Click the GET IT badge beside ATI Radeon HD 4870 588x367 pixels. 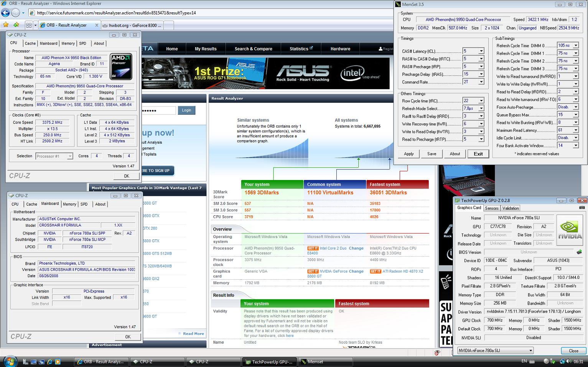375,271
